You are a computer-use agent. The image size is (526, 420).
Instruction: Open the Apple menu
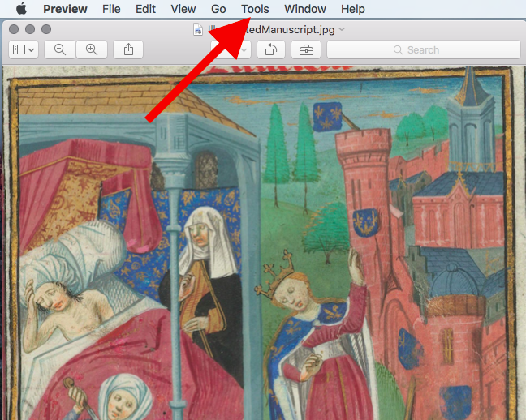[x=21, y=9]
